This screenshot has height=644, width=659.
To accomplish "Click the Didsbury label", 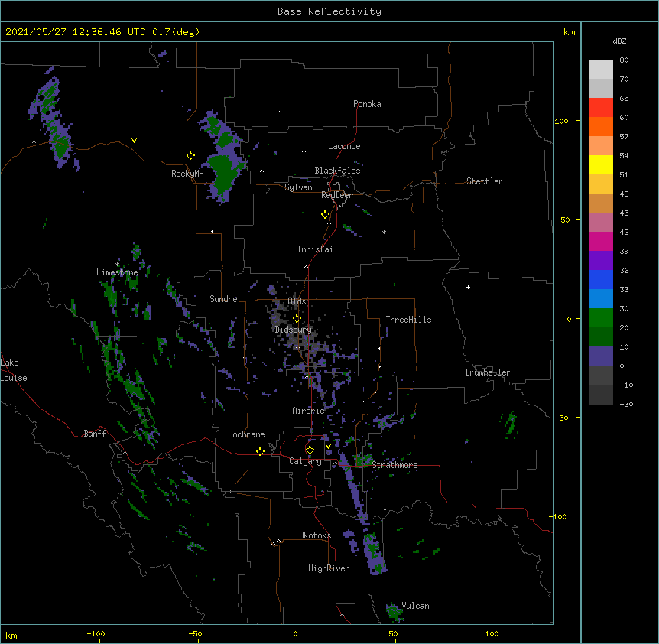I will (294, 330).
